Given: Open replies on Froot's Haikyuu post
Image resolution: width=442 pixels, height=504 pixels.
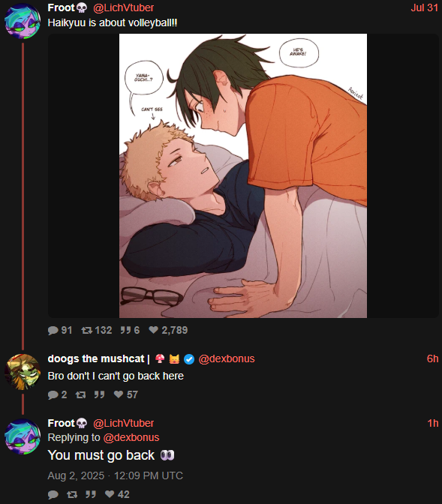Looking at the screenshot, I should click(60, 330).
